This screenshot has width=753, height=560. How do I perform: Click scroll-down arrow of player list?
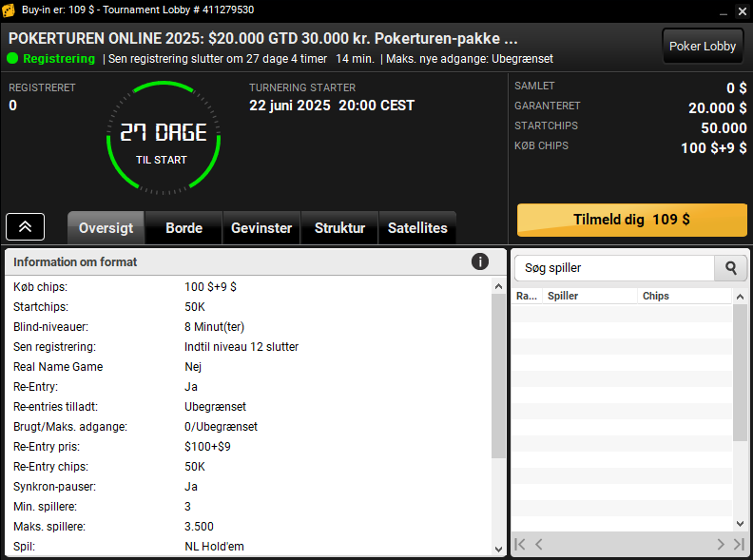pyautogui.click(x=740, y=524)
